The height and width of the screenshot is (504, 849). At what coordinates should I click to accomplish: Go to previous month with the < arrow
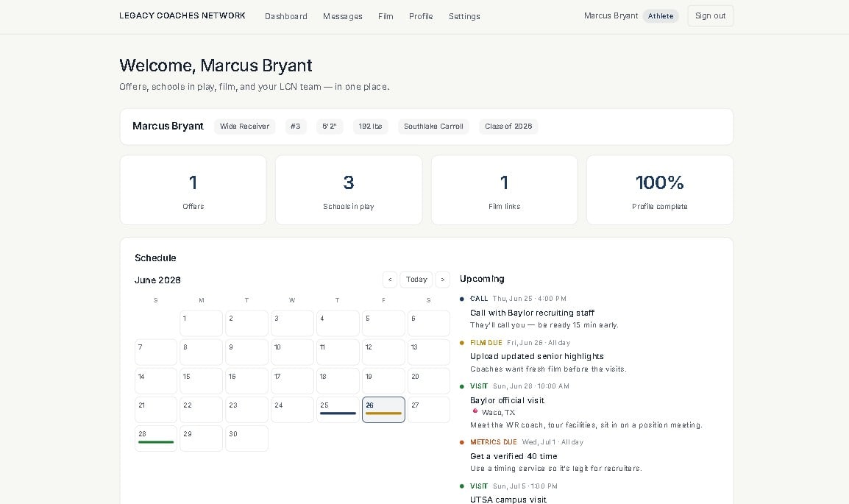coord(390,280)
